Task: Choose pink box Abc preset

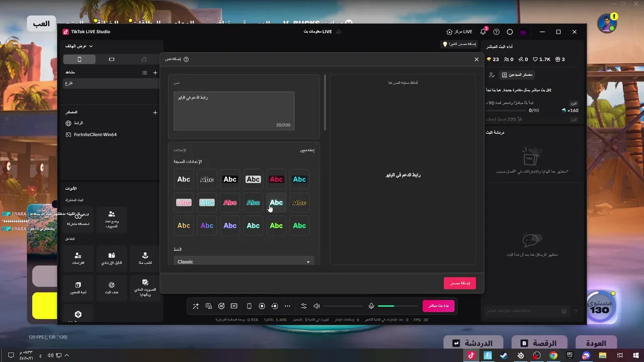Action: pyautogui.click(x=184, y=203)
